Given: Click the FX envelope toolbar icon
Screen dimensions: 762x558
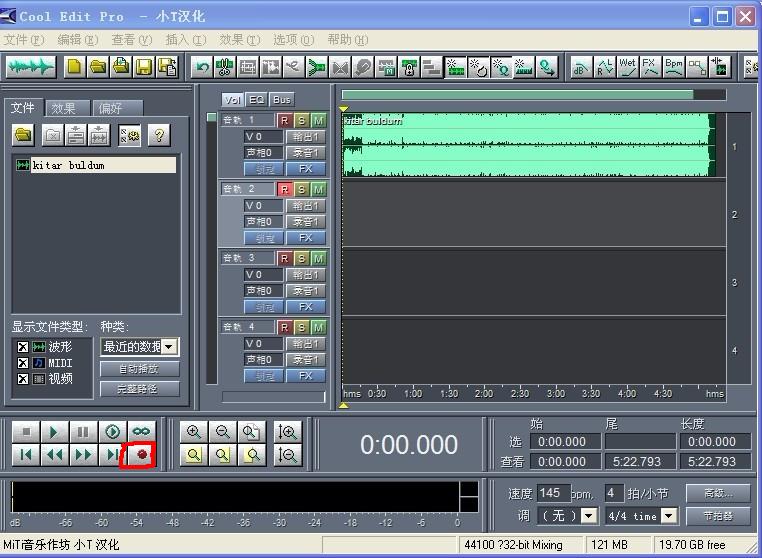Looking at the screenshot, I should (x=650, y=67).
